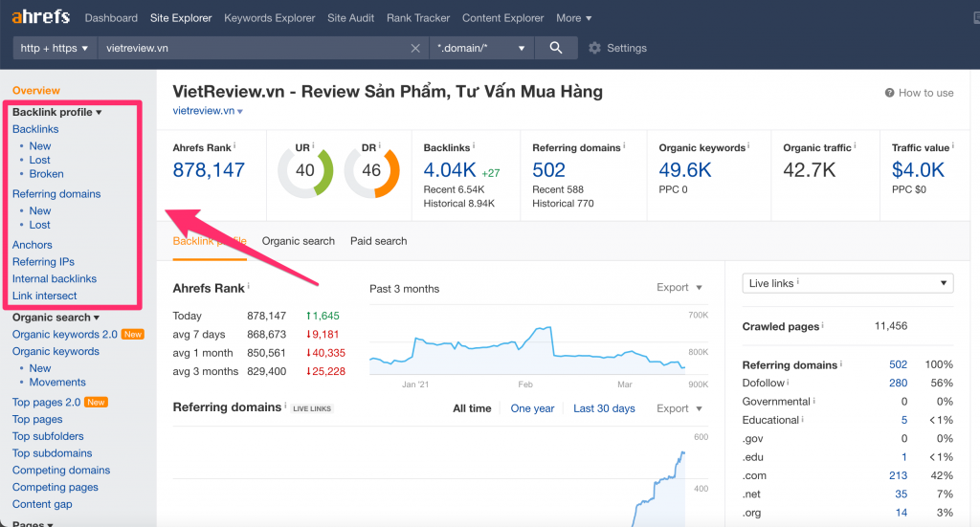Click the 878,147 Ahrefs Rank value
The image size is (980, 527).
(x=209, y=170)
